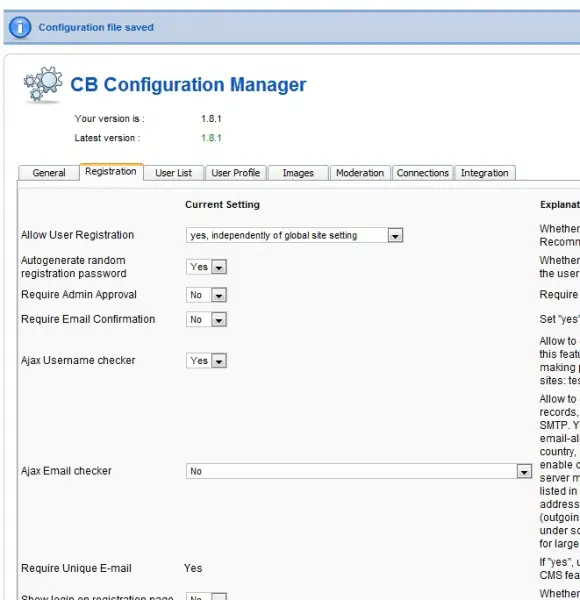This screenshot has height=600, width=580.
Task: Expand Autogenerate random registration password dropdown
Action: click(x=206, y=267)
